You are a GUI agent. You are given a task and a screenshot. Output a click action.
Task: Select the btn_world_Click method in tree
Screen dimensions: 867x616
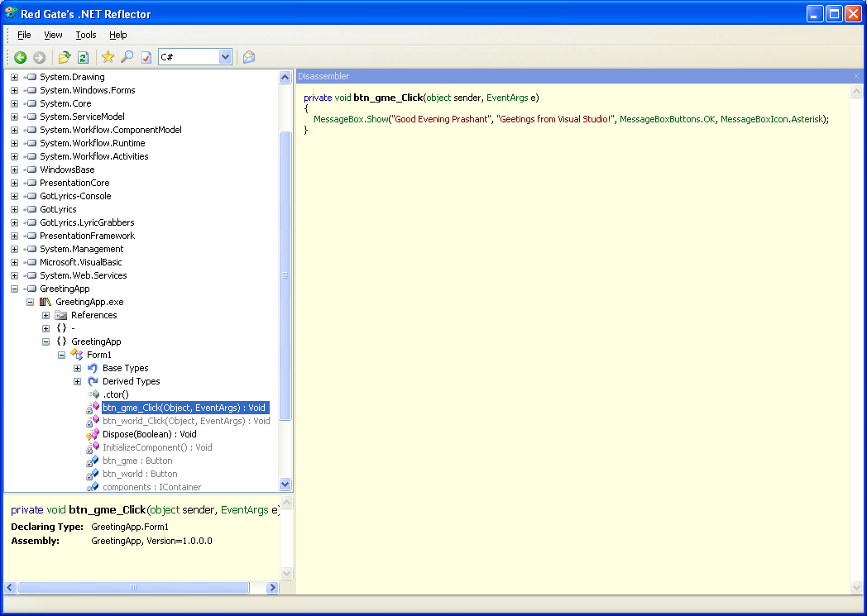coord(186,421)
